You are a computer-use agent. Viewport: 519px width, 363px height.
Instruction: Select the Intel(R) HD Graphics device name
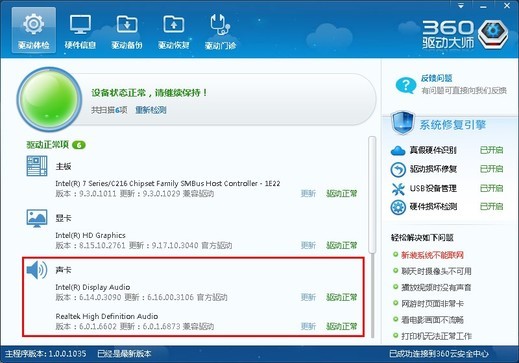click(90, 235)
